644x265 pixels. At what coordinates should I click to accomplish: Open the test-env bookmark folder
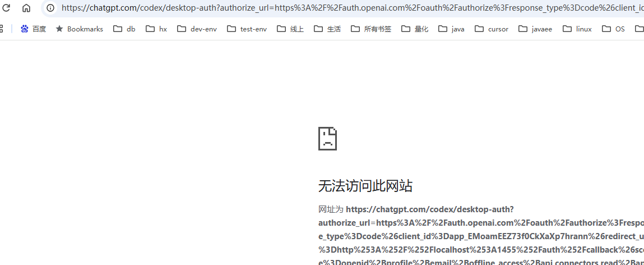point(247,29)
